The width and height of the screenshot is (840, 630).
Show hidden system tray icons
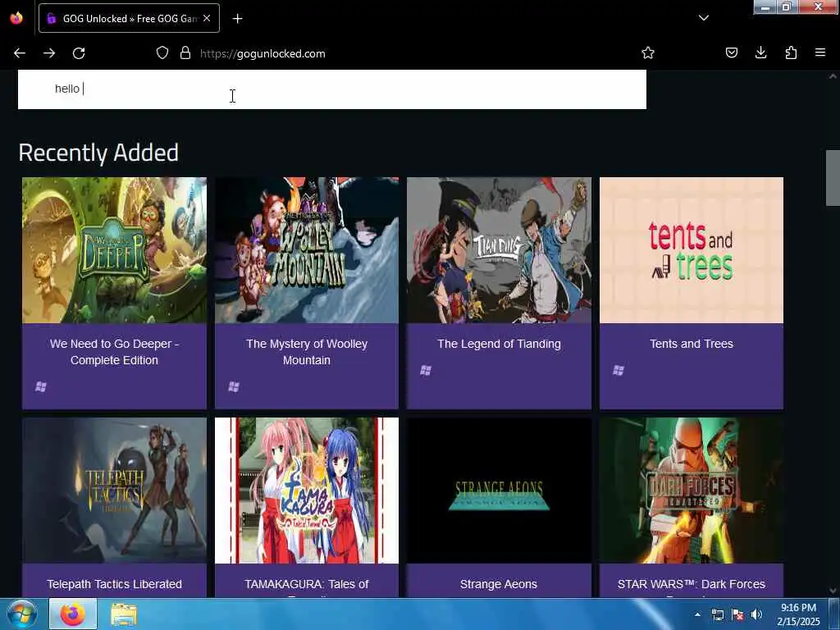tap(697, 614)
